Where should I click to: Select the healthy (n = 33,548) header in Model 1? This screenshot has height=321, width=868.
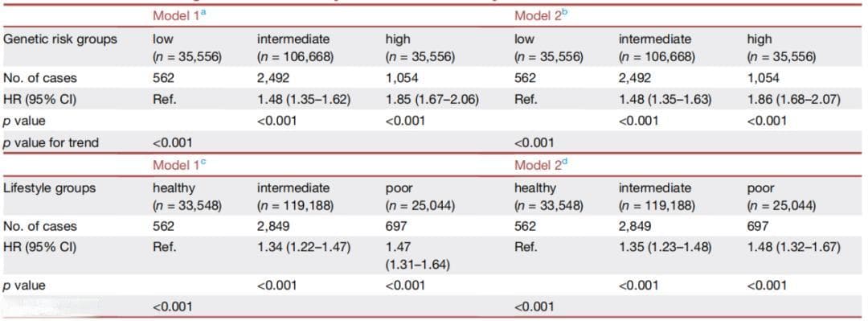187,197
